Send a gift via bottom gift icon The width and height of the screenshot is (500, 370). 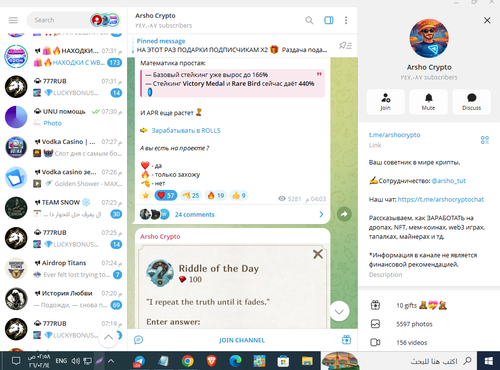coord(346,340)
